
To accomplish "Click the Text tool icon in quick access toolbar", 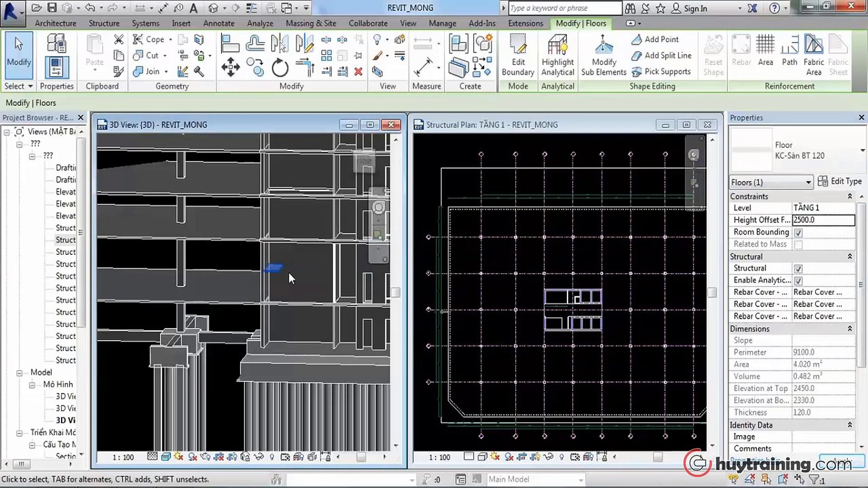I will click(193, 8).
